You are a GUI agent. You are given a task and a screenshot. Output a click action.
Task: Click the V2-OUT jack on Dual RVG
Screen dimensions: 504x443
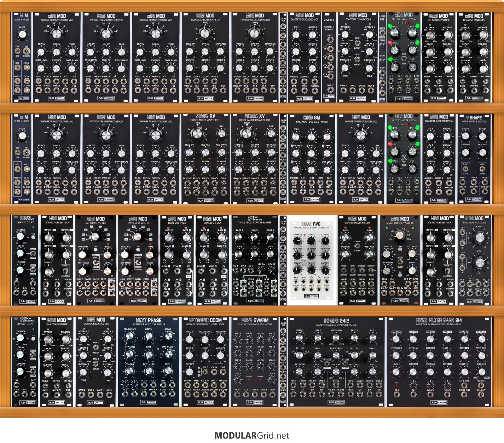327,290
